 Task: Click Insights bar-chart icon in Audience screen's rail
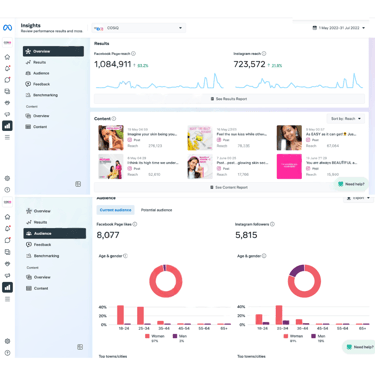click(x=7, y=287)
